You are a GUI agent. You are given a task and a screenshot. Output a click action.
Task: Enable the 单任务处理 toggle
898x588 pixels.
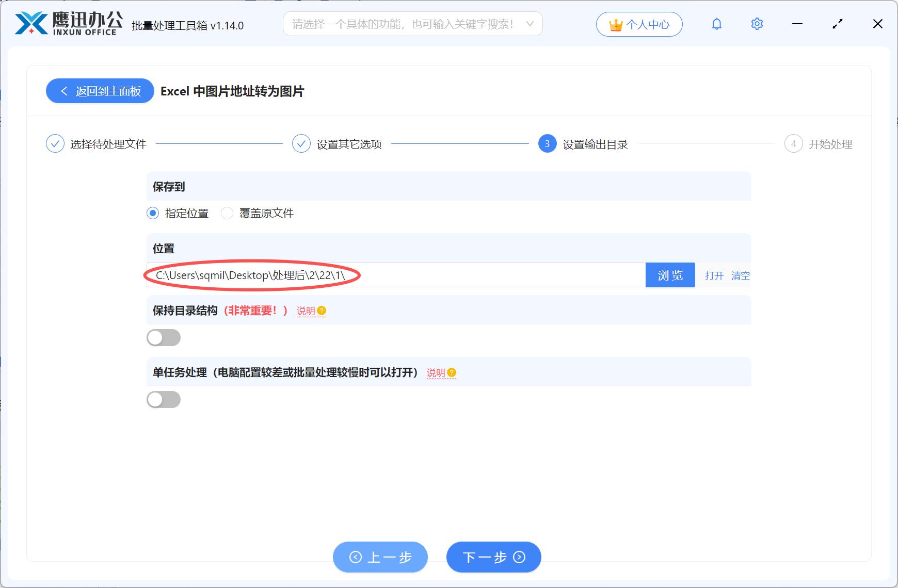point(164,399)
